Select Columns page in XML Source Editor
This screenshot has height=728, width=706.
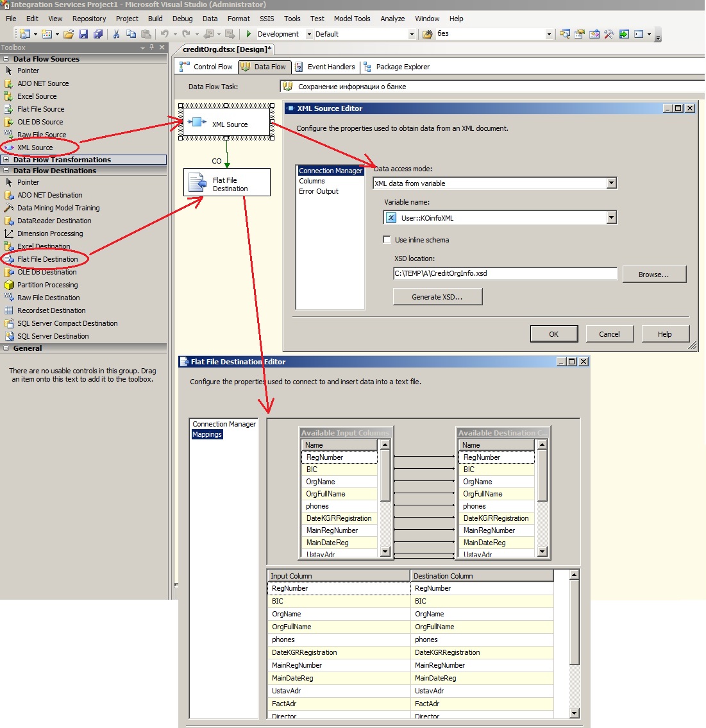(312, 181)
